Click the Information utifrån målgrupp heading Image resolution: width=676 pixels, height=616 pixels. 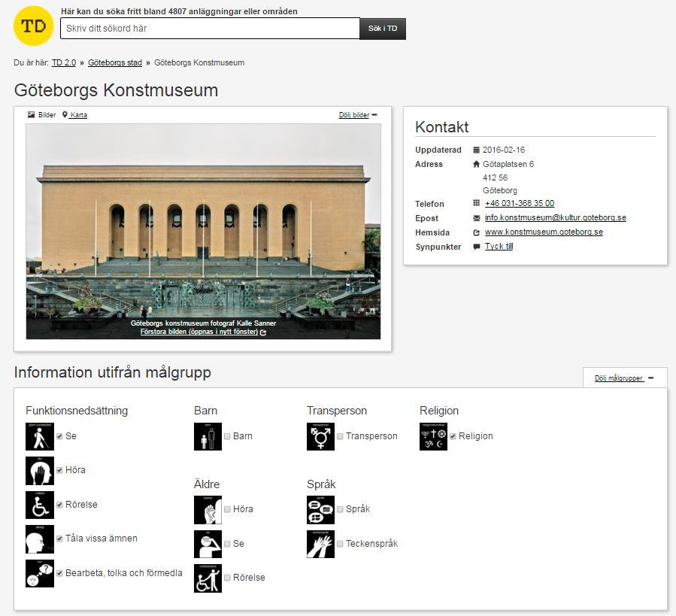pyautogui.click(x=113, y=372)
